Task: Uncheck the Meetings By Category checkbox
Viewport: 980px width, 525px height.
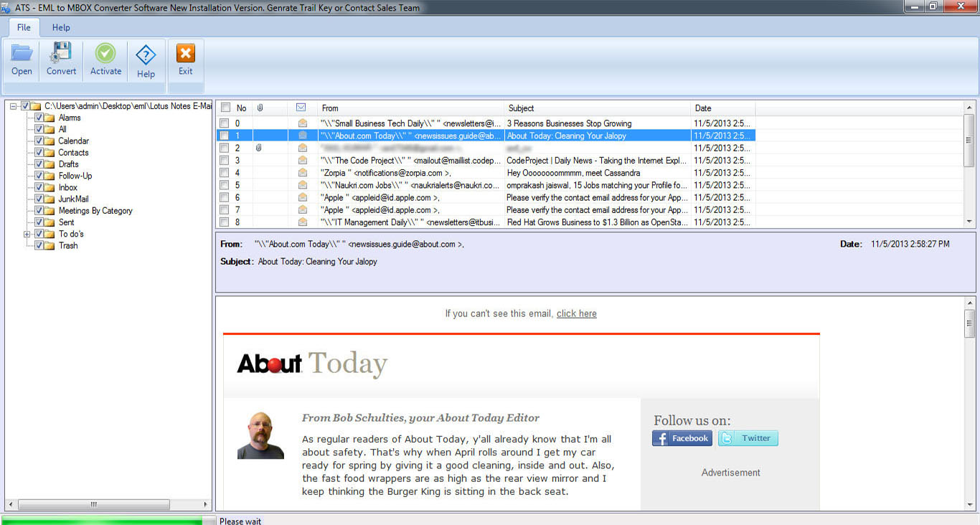Action: [39, 211]
